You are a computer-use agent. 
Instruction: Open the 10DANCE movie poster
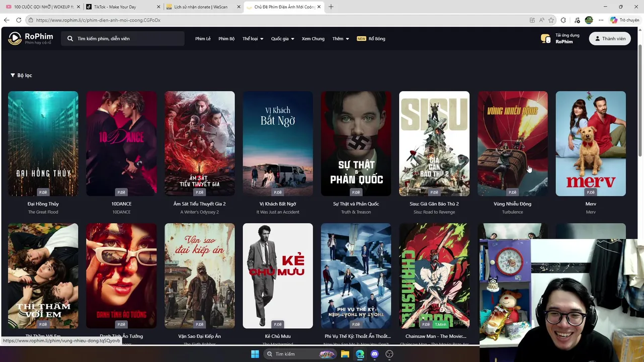coord(121,143)
